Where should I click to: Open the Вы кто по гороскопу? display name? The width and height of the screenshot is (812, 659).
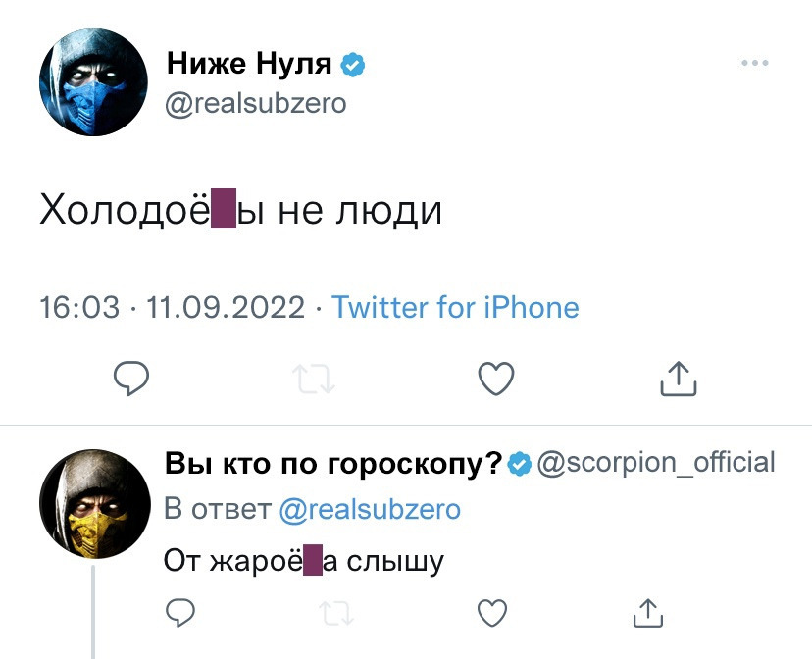pyautogui.click(x=333, y=462)
